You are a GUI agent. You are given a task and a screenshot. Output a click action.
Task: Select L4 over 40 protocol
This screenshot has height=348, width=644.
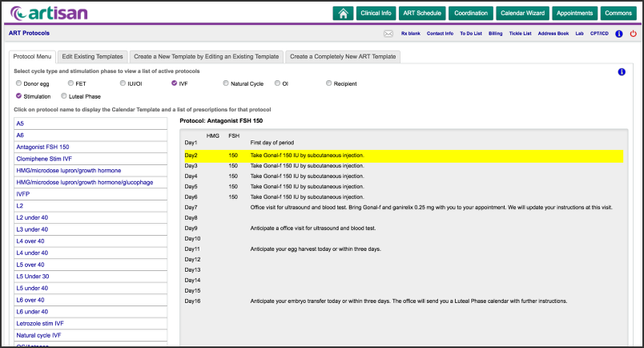[x=91, y=241]
